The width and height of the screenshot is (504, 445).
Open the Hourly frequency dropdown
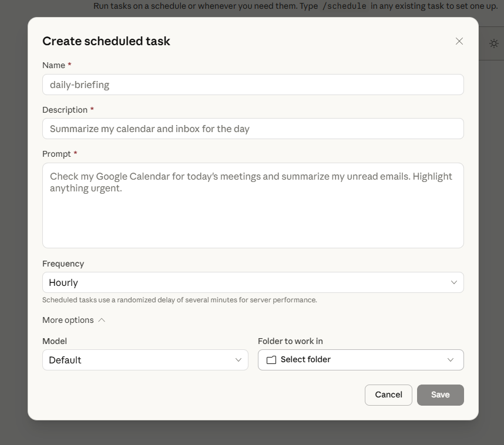point(253,282)
